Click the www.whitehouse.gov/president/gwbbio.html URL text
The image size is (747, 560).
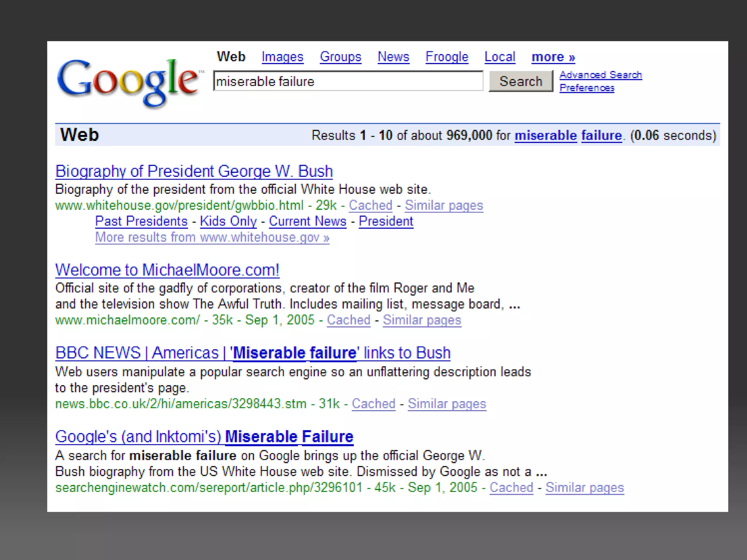point(179,205)
